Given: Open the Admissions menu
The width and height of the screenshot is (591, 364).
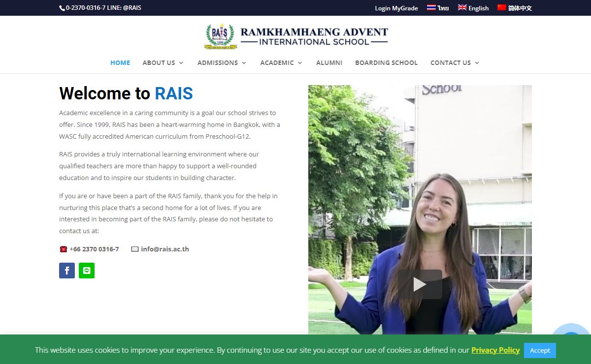Looking at the screenshot, I should (x=218, y=62).
